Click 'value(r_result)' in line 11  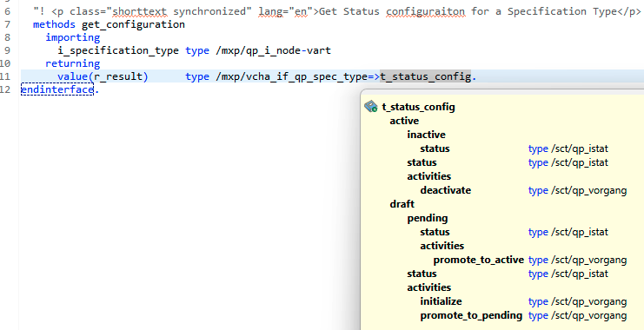(103, 76)
